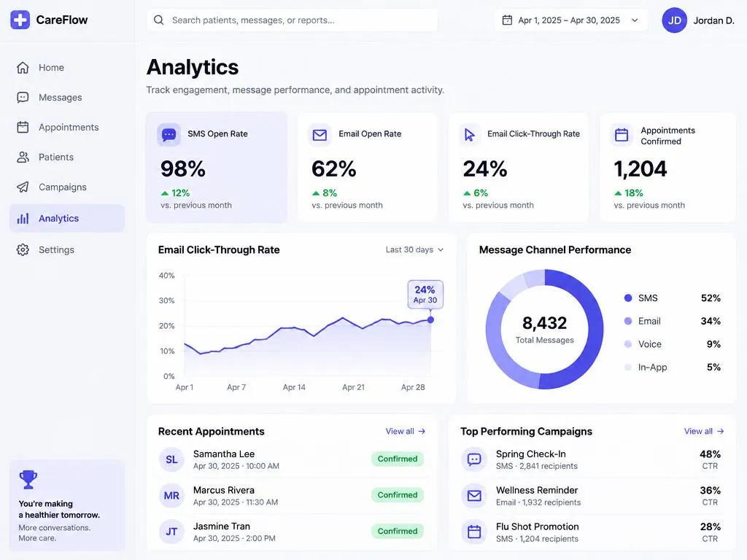Click the calendar icon in date range picker
This screenshot has height=560, width=747.
508,20
